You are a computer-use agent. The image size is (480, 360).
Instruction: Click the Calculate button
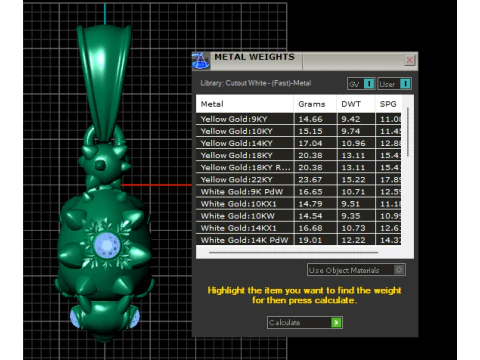(305, 323)
